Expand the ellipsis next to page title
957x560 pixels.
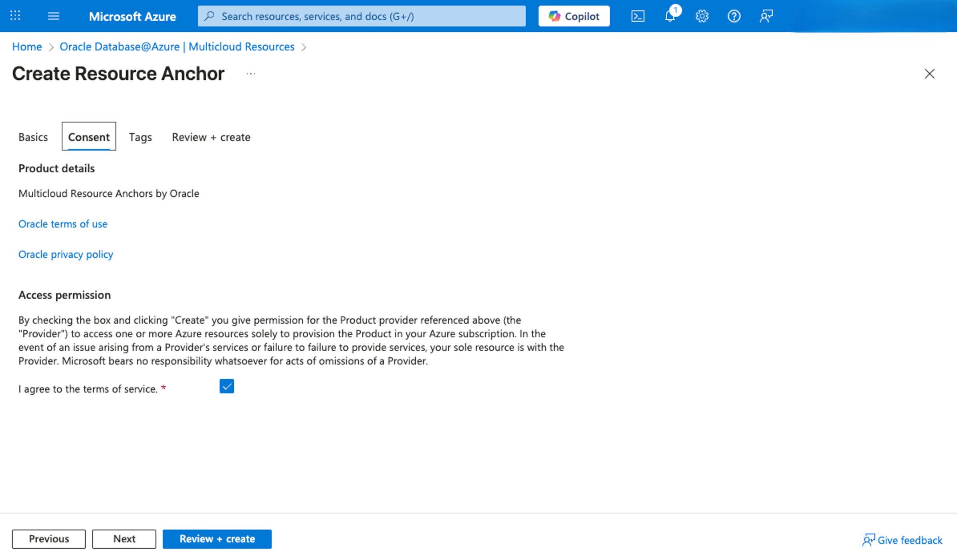click(250, 74)
